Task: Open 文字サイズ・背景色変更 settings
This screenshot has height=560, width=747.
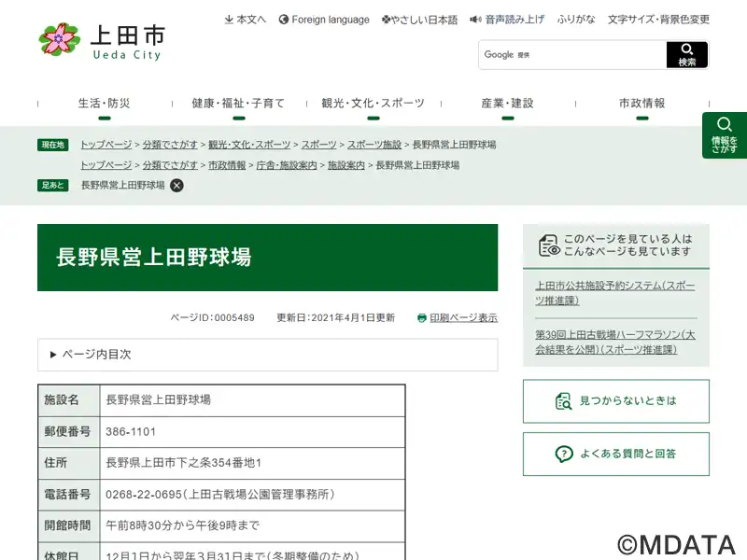Action: pos(658,20)
